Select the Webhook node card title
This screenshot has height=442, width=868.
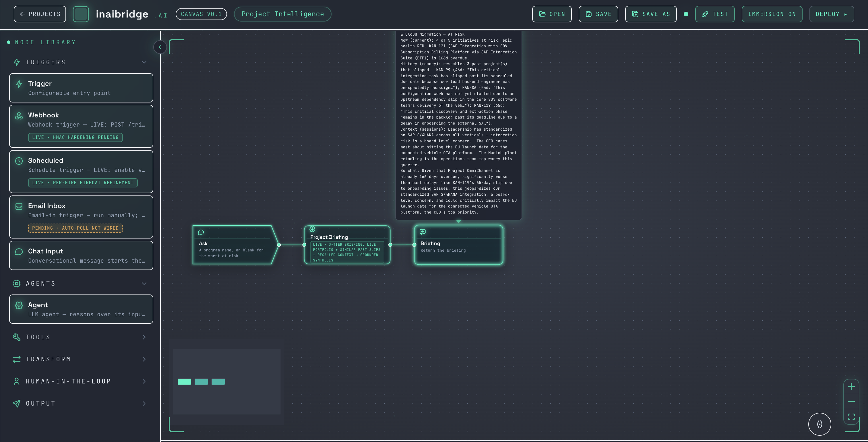[43, 115]
